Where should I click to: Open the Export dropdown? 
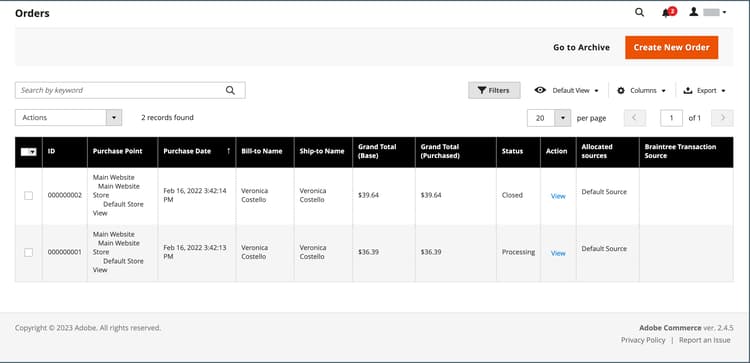[705, 90]
